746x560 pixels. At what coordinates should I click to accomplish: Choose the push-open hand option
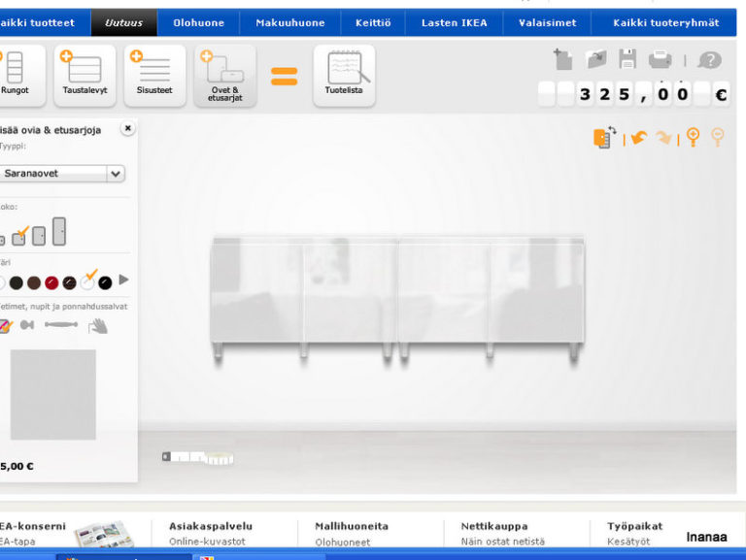(98, 326)
